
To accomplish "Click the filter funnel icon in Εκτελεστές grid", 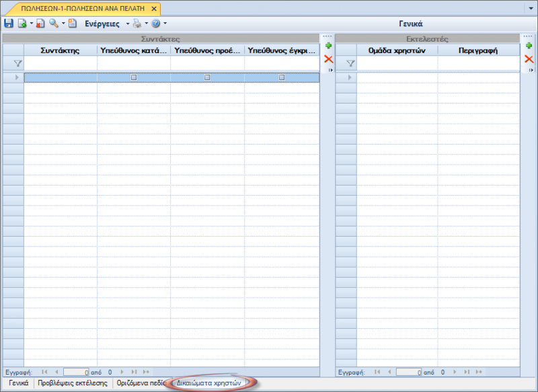I will 350,63.
